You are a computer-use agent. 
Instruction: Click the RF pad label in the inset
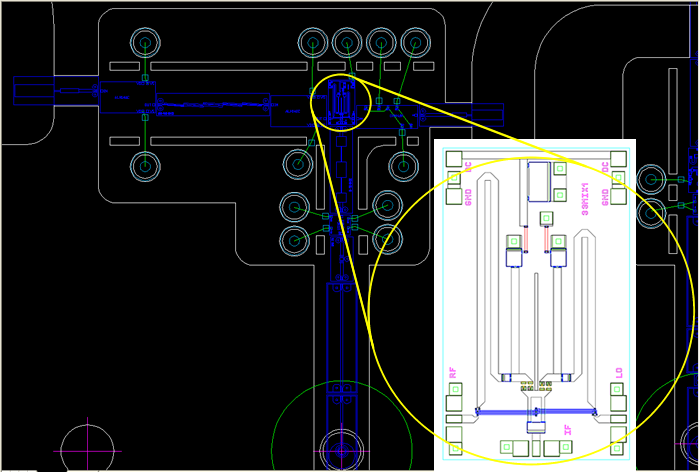point(453,372)
